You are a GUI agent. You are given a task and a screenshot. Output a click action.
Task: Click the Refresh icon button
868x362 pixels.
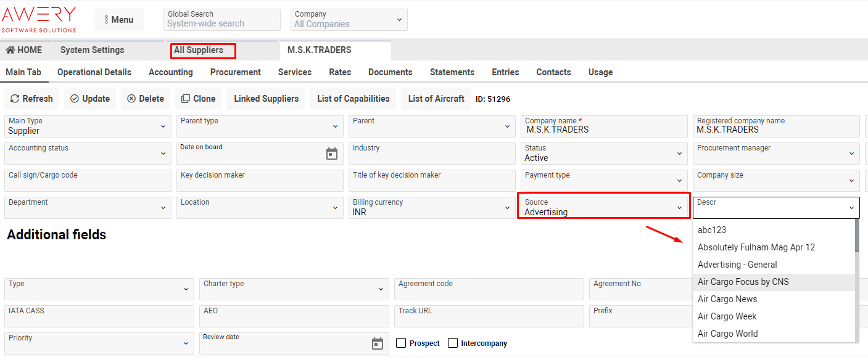[15, 99]
